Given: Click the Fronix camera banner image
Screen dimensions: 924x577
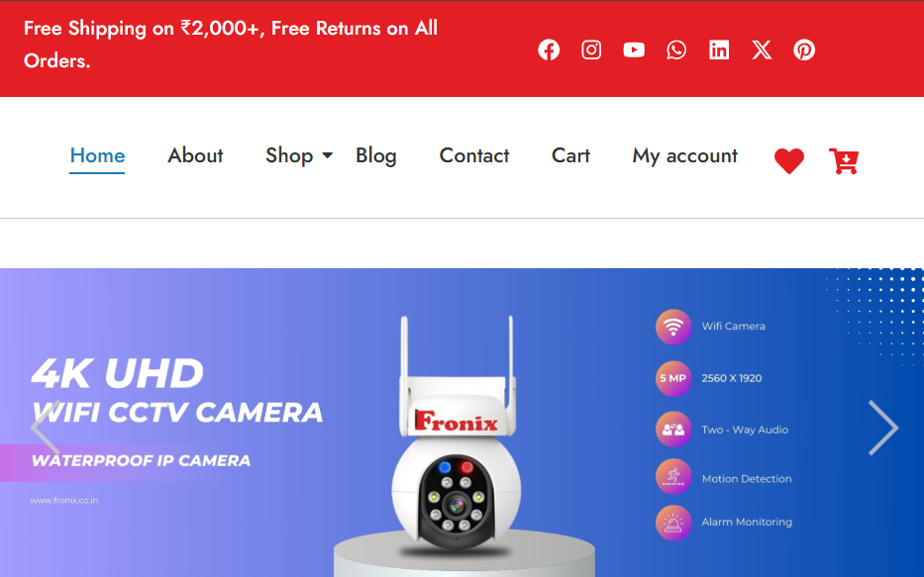Looking at the screenshot, I should click(x=462, y=423).
